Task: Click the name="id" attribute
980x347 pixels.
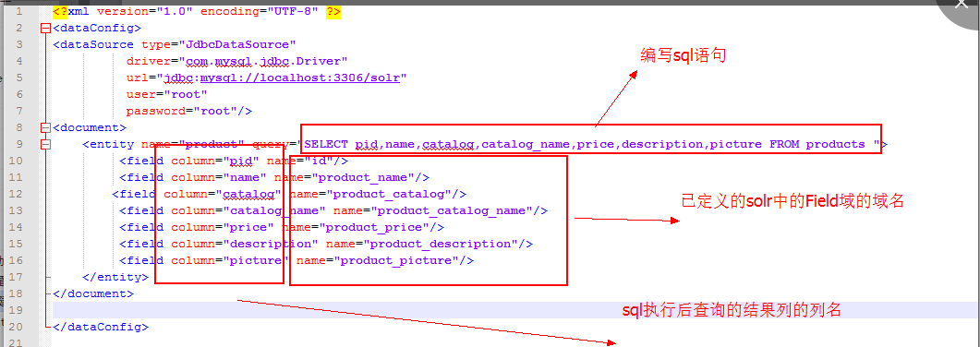Action: pyautogui.click(x=300, y=161)
